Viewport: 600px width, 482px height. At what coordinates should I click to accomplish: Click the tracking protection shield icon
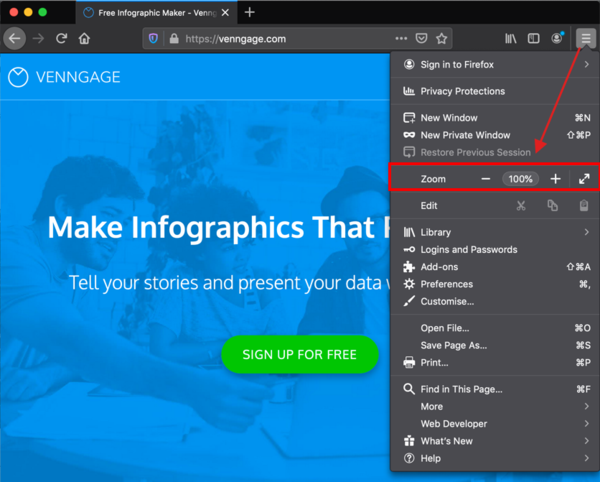click(x=152, y=39)
